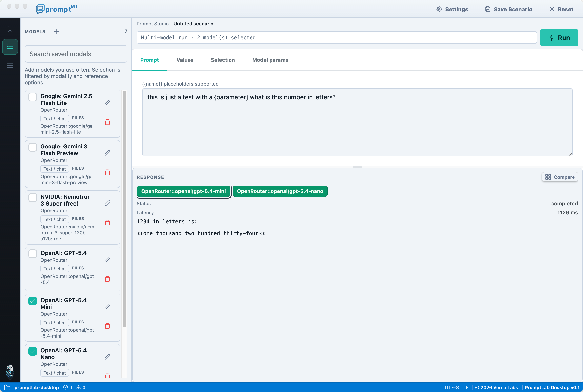
Task: Edit the Google Gemini 3 Flash Preview model
Action: tap(107, 153)
